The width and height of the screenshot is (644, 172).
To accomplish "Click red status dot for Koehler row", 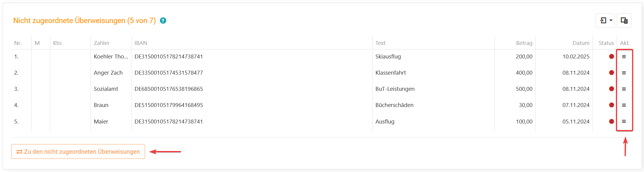I will click(611, 56).
